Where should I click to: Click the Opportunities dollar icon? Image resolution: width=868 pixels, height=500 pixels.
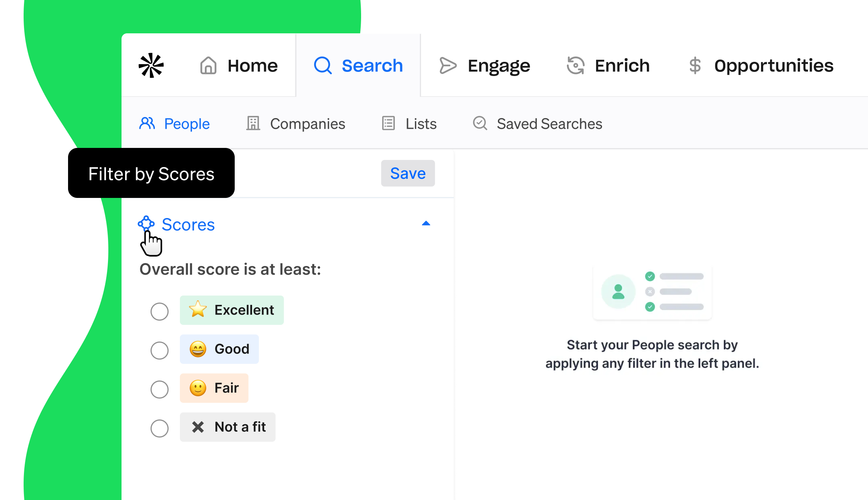tap(694, 65)
